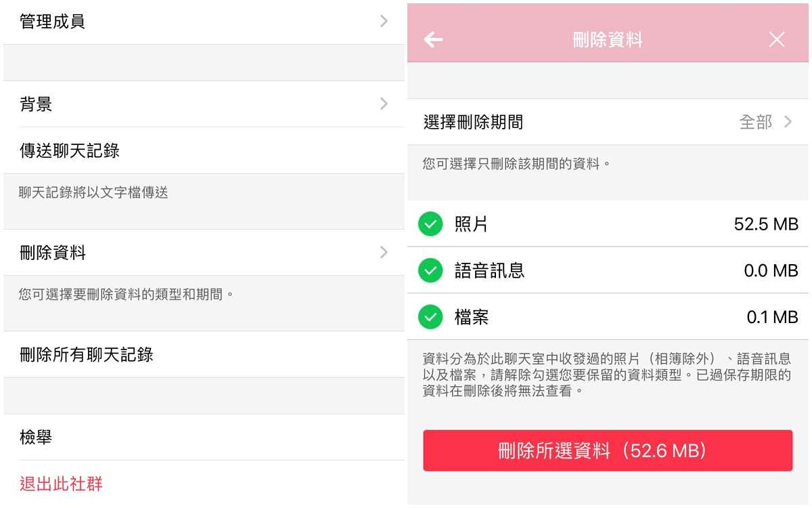Uncheck the 語音訊息 checkbox
Image resolution: width=812 pixels, height=508 pixels.
pos(430,271)
